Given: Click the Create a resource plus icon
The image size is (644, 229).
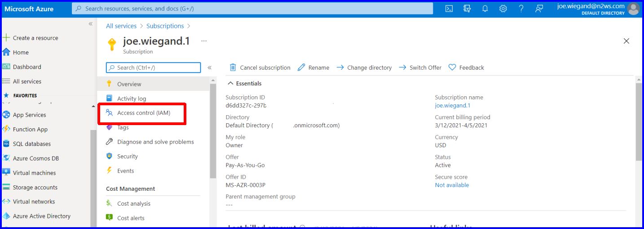Looking at the screenshot, I should [x=6, y=38].
